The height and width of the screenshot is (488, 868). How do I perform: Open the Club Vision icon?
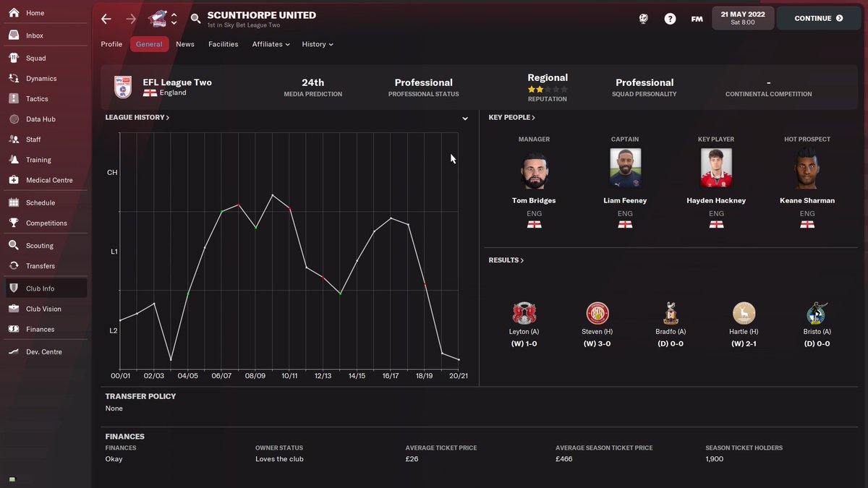tap(14, 309)
